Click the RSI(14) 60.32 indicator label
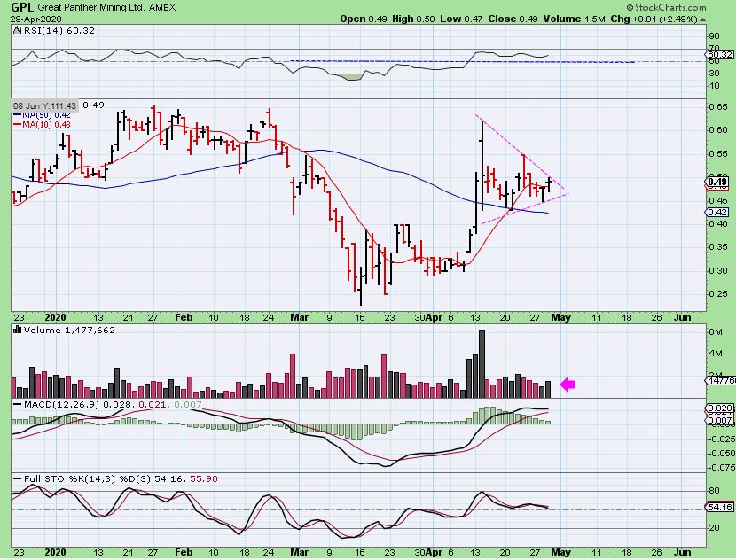The width and height of the screenshot is (736, 560). point(59,30)
